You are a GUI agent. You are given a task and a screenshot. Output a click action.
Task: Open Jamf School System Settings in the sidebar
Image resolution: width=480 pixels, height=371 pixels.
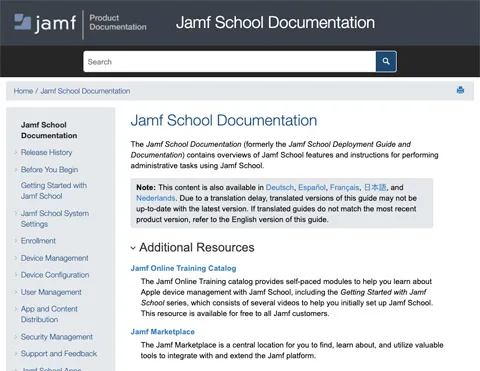(55, 218)
